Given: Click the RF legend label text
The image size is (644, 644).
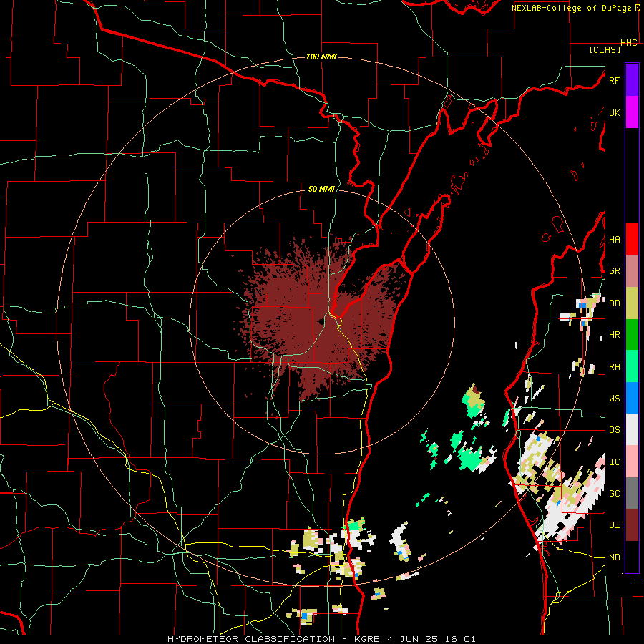Looking at the screenshot, I should pos(614,80).
